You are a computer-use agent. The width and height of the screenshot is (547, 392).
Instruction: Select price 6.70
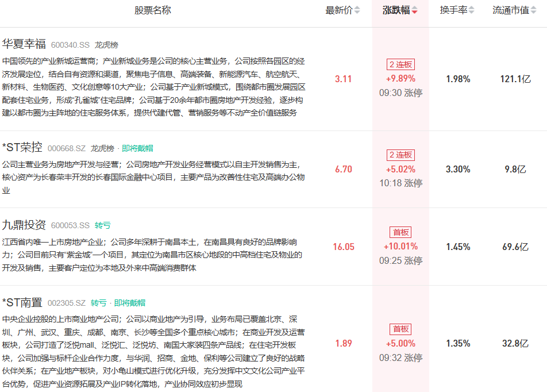click(x=343, y=170)
